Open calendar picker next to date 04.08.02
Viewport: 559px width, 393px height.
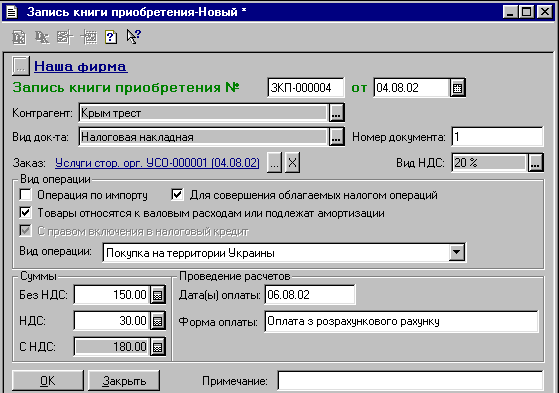pyautogui.click(x=457, y=88)
